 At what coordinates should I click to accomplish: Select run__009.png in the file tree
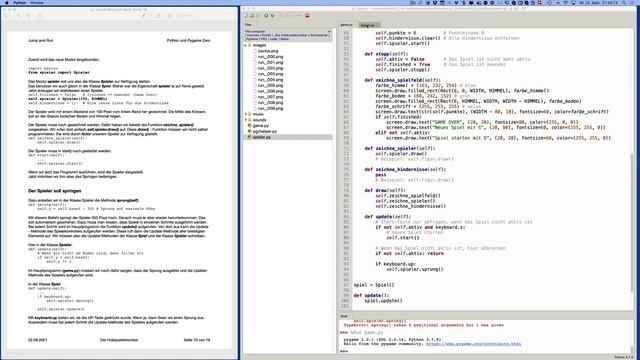(270, 108)
